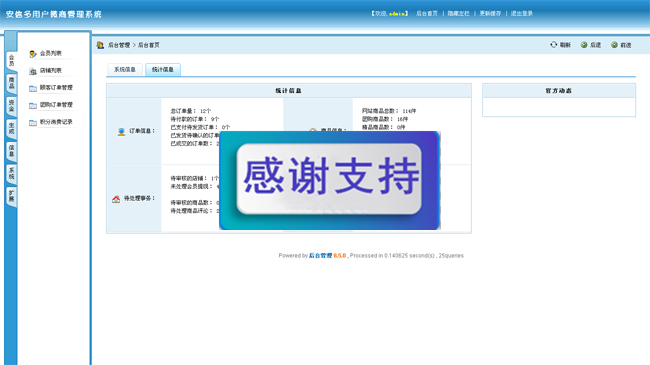Click the 订单信息 computer icon
650x365 pixels.
coord(121,131)
